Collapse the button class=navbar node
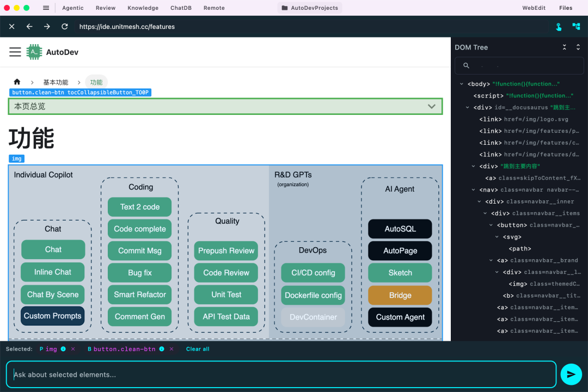Image resolution: width=588 pixels, height=392 pixels. 491,225
